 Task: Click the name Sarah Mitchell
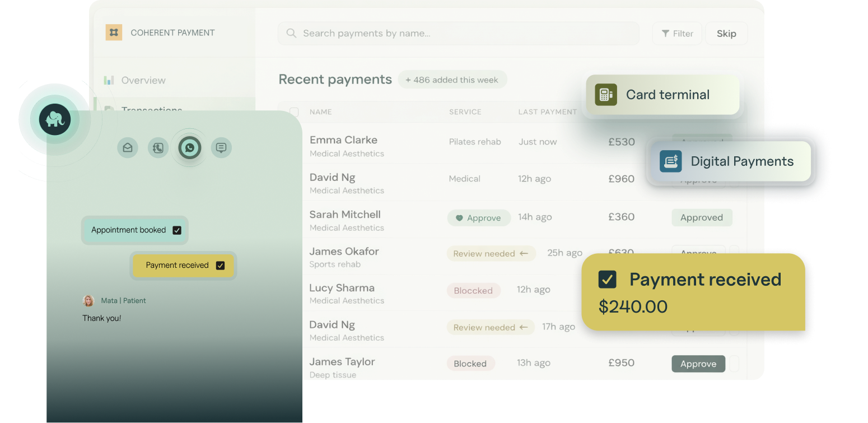tap(345, 215)
